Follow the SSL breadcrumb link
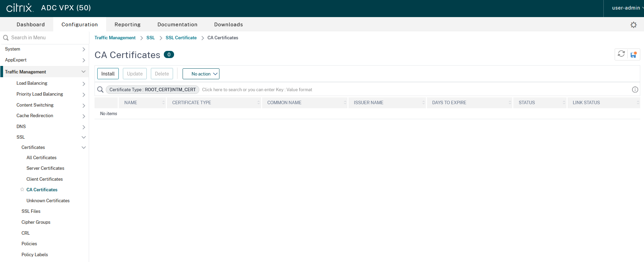644x262 pixels. (x=151, y=38)
